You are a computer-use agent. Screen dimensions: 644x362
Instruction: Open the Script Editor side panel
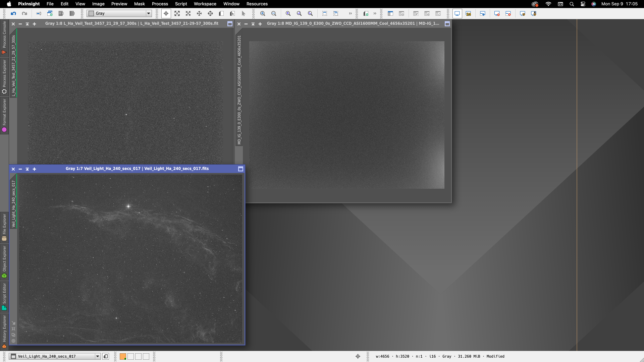[4, 297]
